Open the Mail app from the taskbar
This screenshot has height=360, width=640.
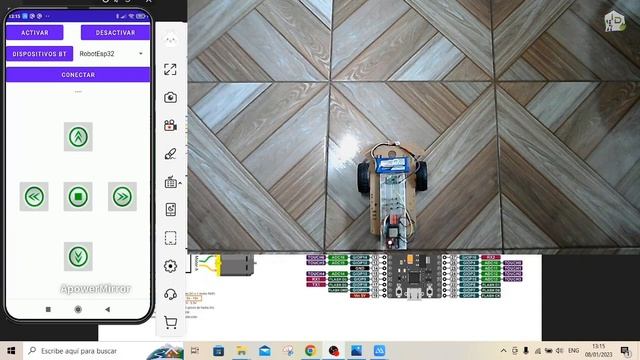click(264, 351)
